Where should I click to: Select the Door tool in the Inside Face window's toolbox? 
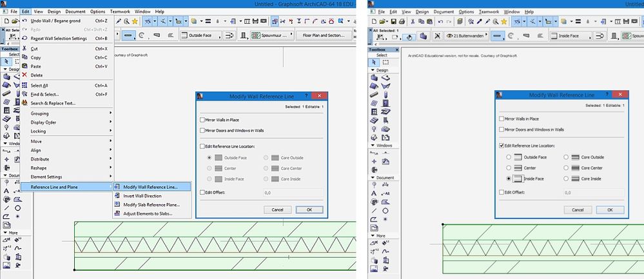point(385,103)
